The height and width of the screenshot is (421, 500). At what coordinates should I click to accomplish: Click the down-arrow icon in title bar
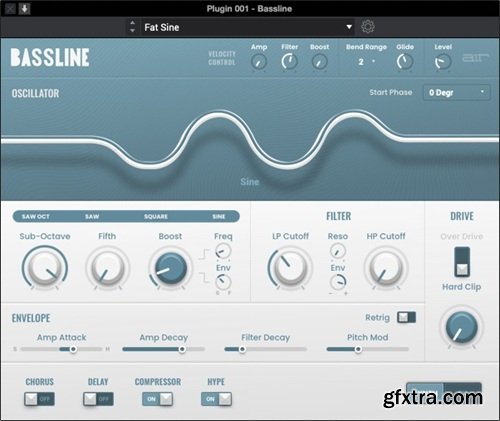[x=24, y=8]
